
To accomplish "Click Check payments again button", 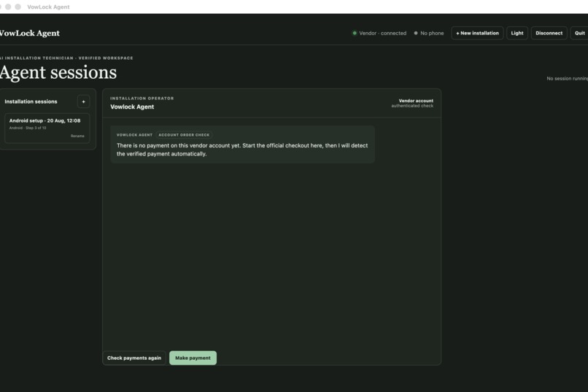I will pyautogui.click(x=134, y=358).
